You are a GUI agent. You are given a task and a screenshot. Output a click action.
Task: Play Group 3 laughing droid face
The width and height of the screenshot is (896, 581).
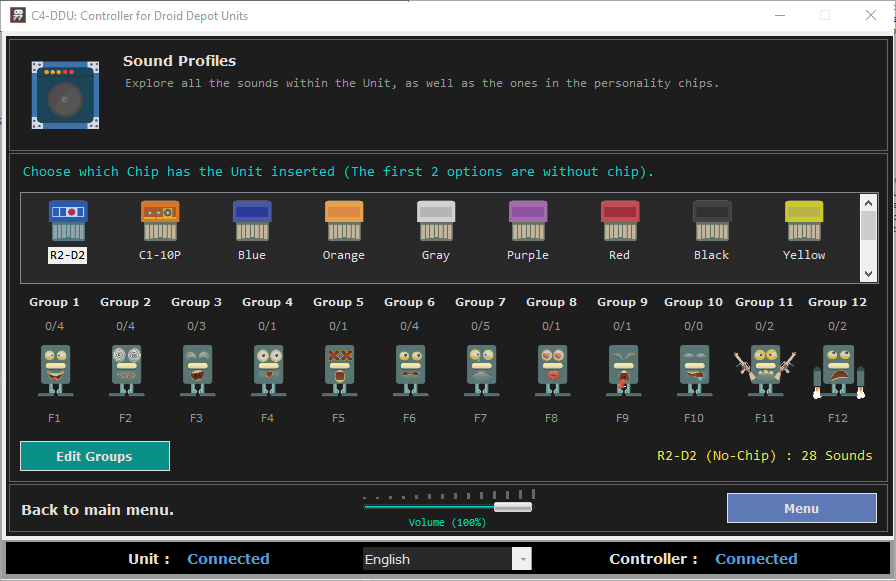pos(197,370)
